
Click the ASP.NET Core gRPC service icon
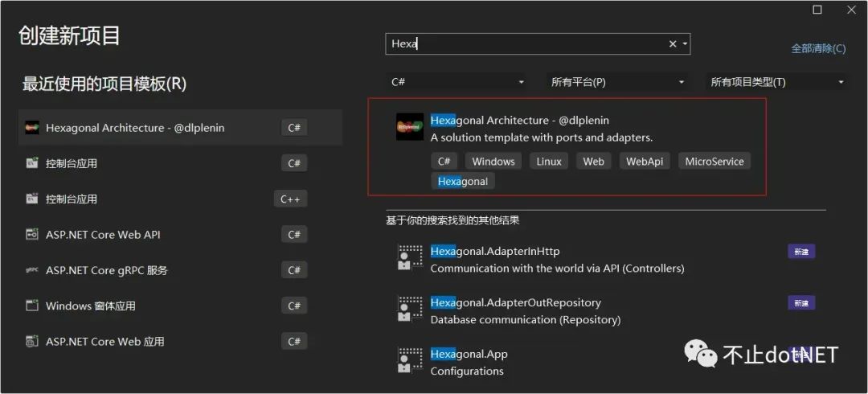tap(32, 270)
